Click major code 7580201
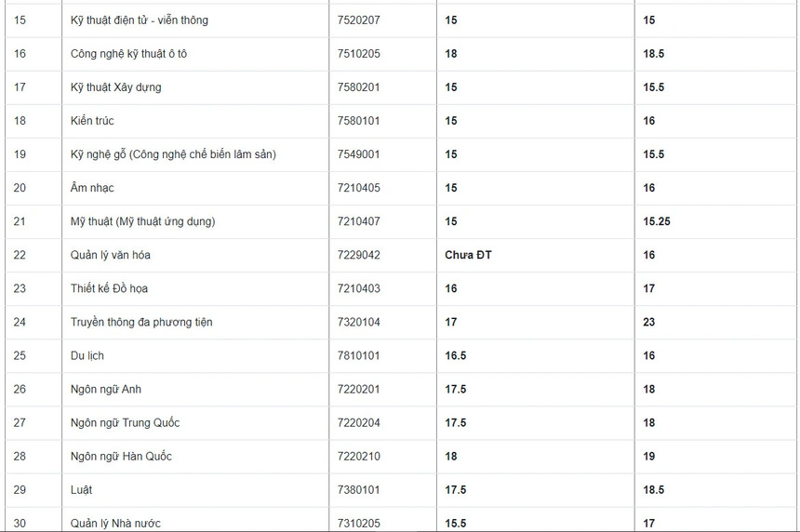Image resolution: width=800 pixels, height=532 pixels. pos(358,87)
